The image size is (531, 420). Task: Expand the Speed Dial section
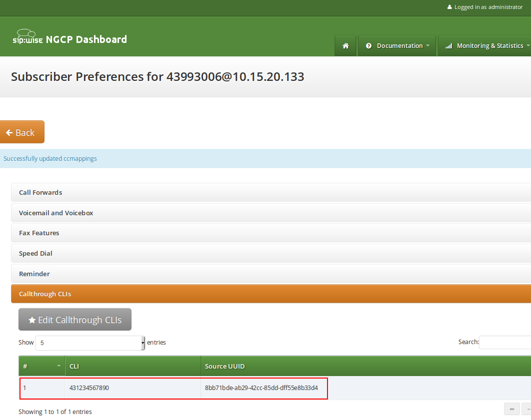tap(35, 254)
